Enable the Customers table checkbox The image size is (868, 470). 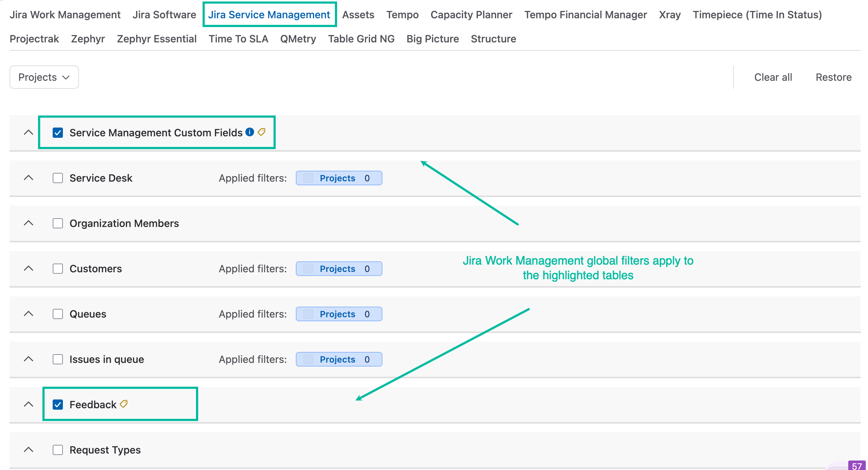[58, 269]
